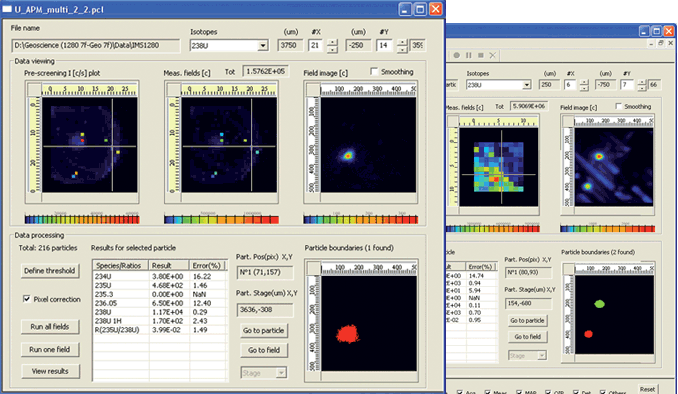The height and width of the screenshot is (394, 678).
Task: Select the 235U row in results table
Action: [x=160, y=285]
